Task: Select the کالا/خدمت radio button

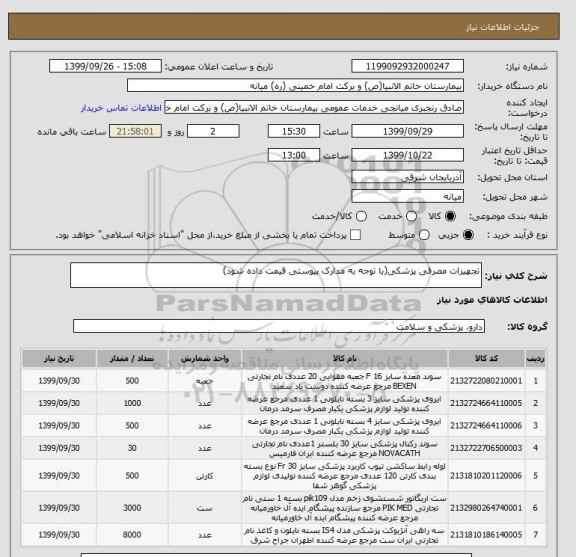Action: [x=361, y=216]
